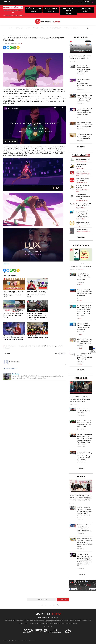Image resolution: width=96 pixels, height=644 pixels.
Task: Click VIEW MORE under MarketingOops Jobs
Action: pos(81,237)
